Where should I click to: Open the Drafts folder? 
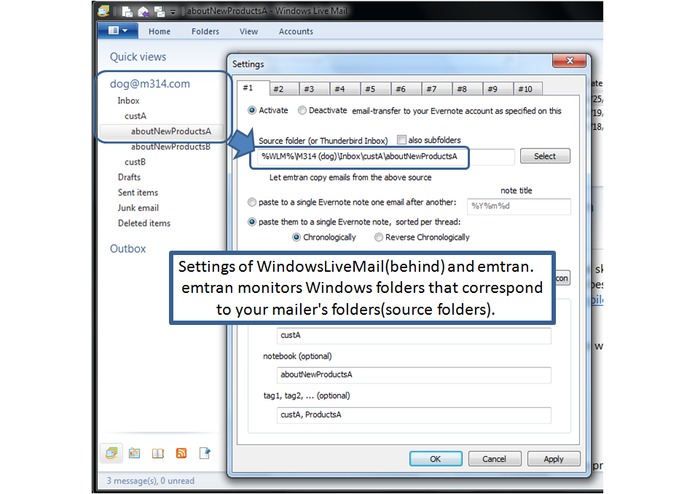tap(129, 177)
